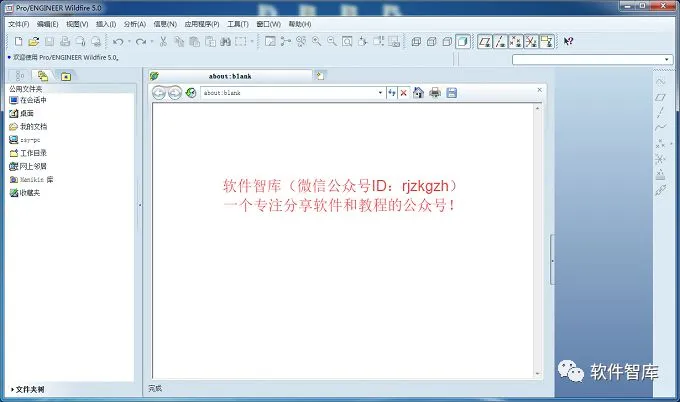Click the browser address input field

point(289,93)
